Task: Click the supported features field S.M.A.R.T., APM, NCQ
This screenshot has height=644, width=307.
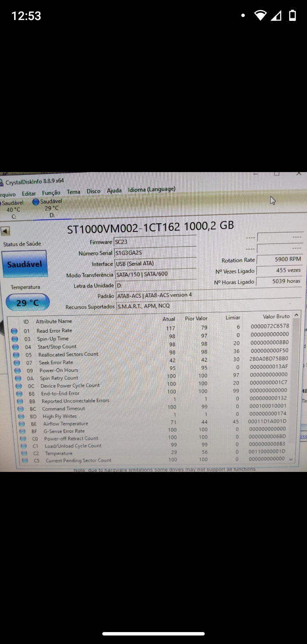Action: 209,305
